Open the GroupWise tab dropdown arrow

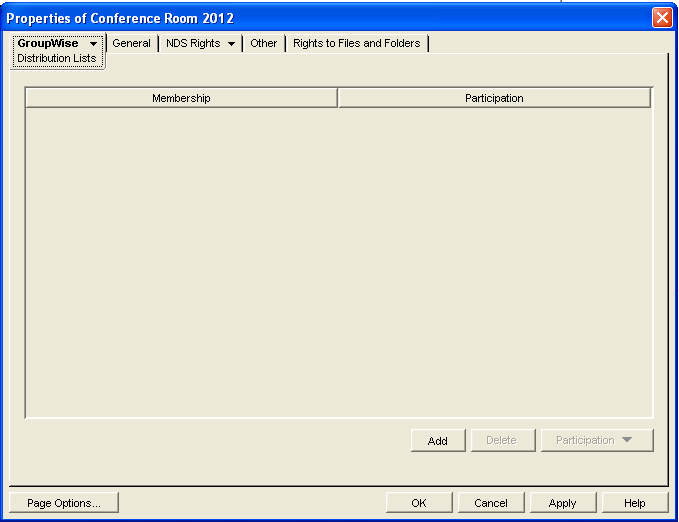point(93,44)
